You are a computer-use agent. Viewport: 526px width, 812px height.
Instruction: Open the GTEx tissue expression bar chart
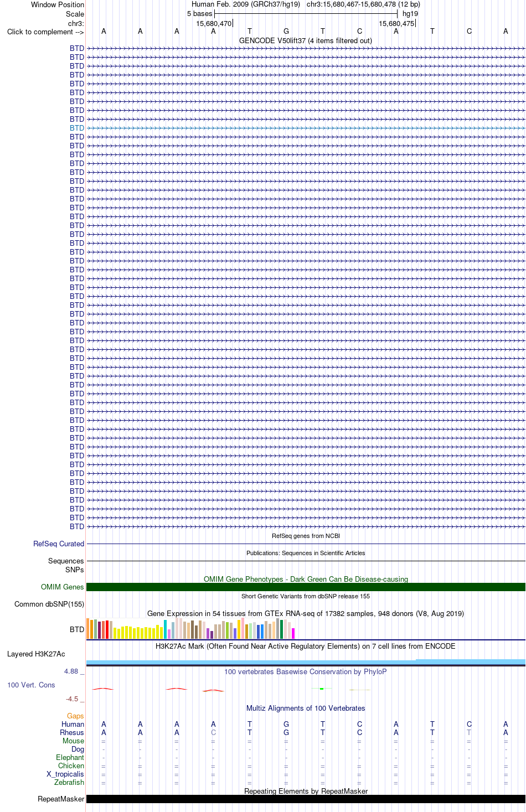click(x=190, y=629)
